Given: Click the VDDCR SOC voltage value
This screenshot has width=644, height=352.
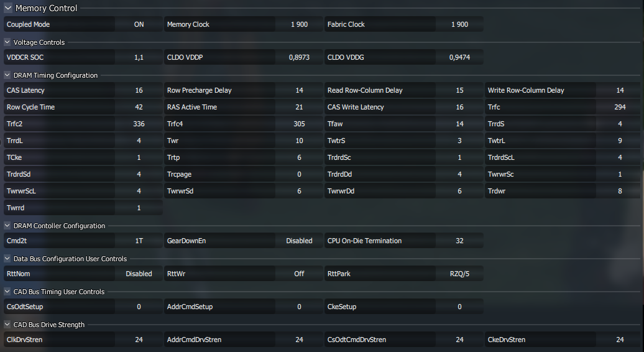Looking at the screenshot, I should point(139,57).
